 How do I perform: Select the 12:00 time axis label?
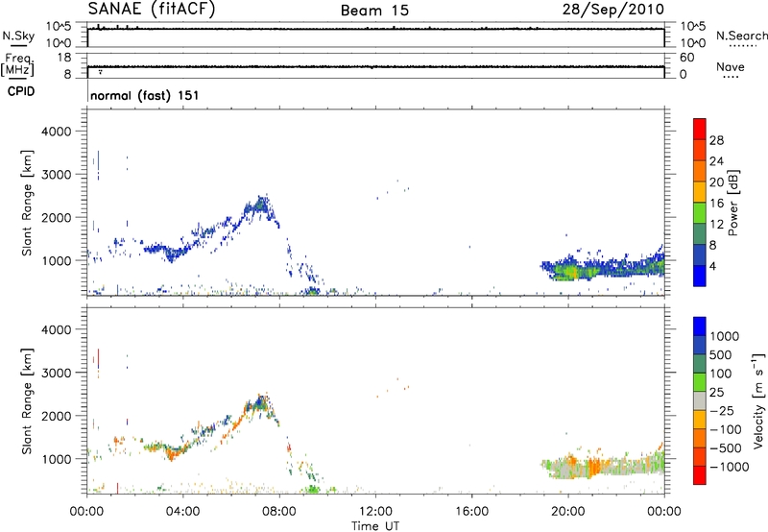[x=375, y=512]
